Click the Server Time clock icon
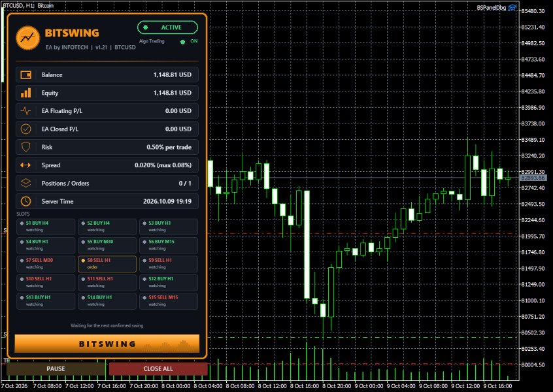This screenshot has height=392, width=553. point(25,201)
